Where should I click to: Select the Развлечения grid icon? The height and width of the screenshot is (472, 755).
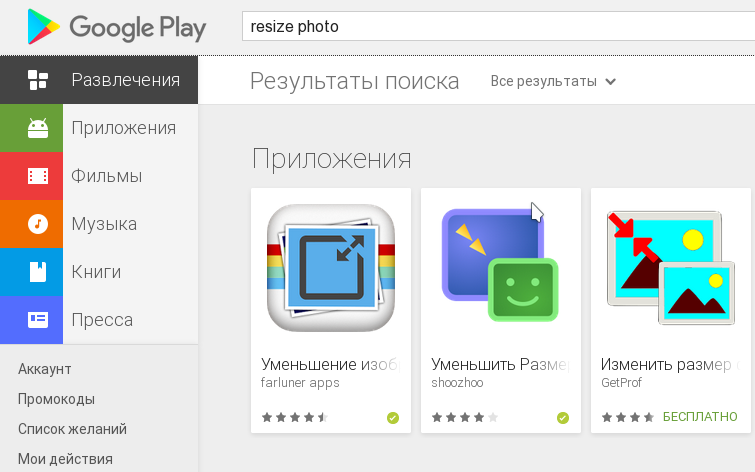point(38,80)
